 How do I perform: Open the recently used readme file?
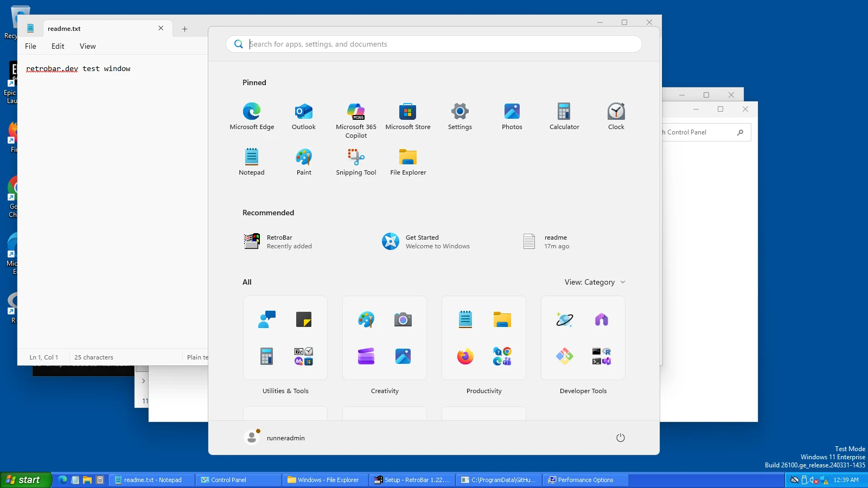pyautogui.click(x=546, y=241)
